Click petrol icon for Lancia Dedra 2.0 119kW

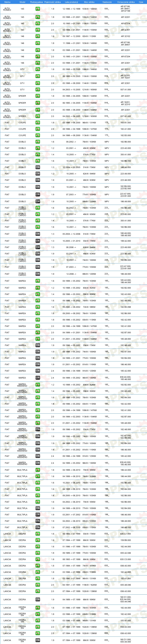tap(38, 585)
